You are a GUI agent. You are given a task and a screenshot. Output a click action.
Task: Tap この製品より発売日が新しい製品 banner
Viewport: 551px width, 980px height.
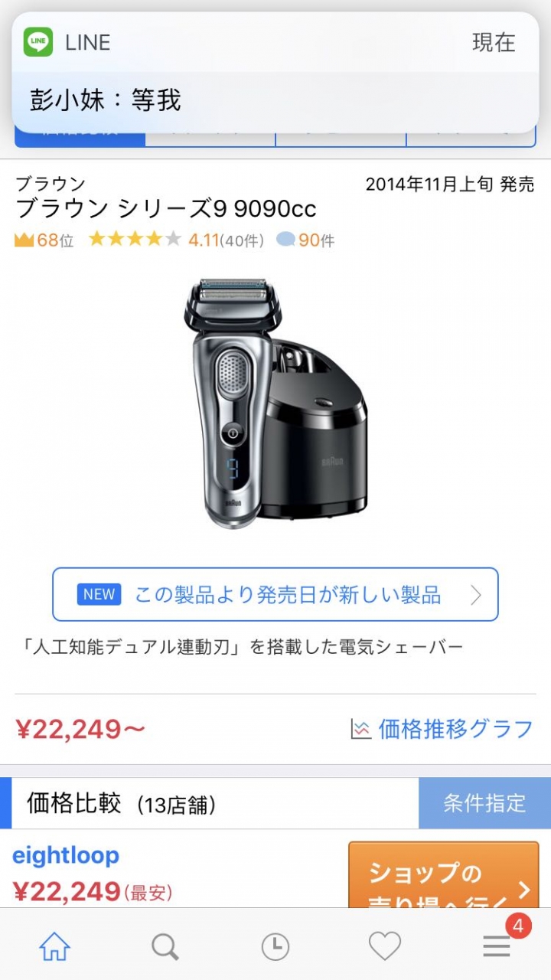coord(275,594)
